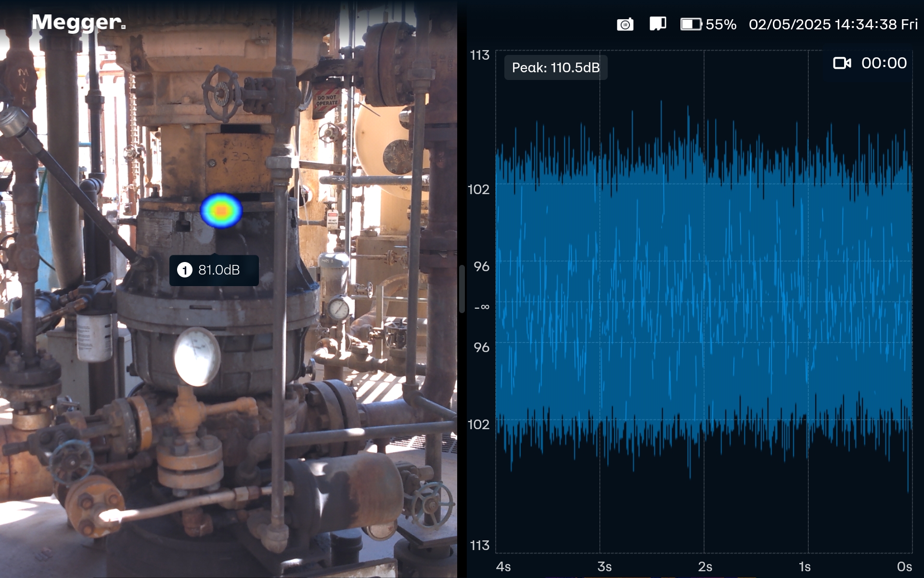Image resolution: width=924 pixels, height=578 pixels.
Task: Tap the numbered 1 marker circle
Action: (x=185, y=270)
